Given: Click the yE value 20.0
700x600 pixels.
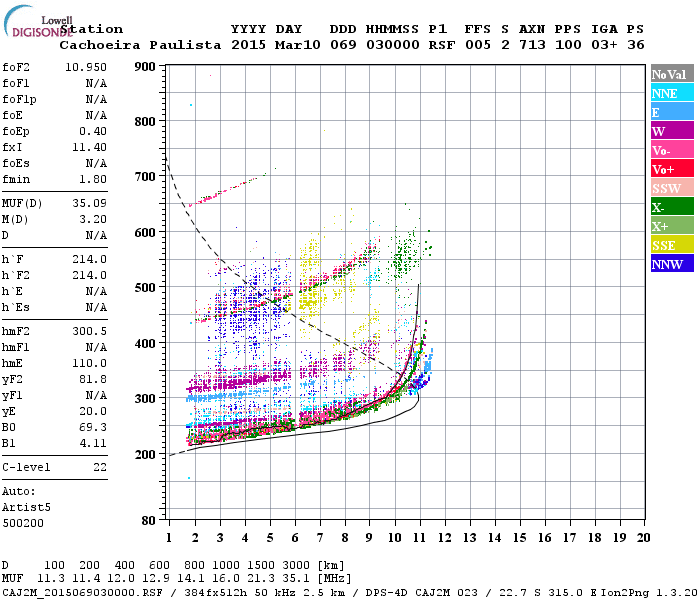Looking at the screenshot, I should pyautogui.click(x=93, y=412).
